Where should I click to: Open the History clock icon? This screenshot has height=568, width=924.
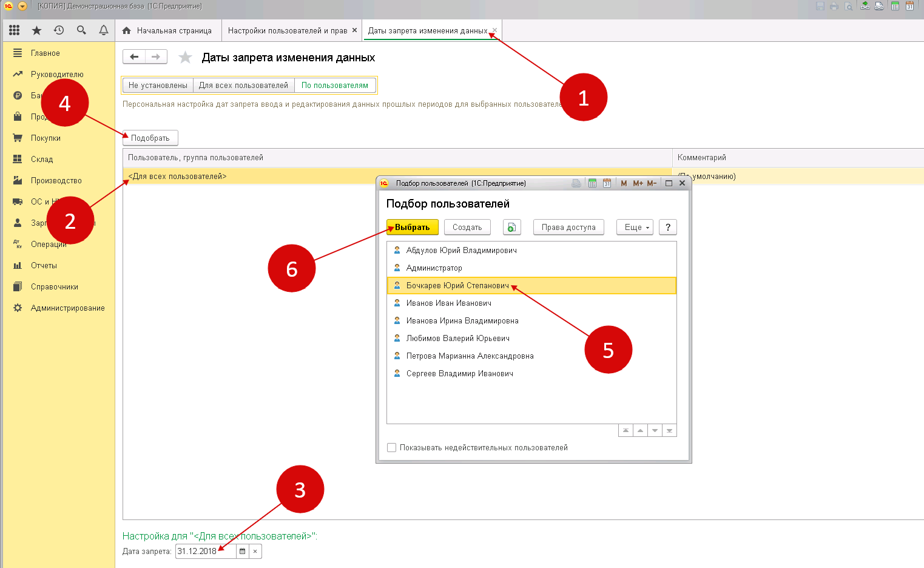pyautogui.click(x=59, y=30)
